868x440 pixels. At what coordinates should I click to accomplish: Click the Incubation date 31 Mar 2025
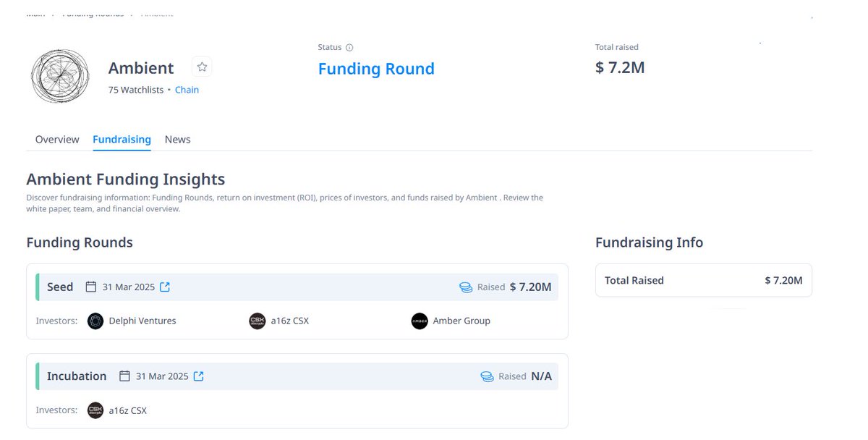pos(162,376)
